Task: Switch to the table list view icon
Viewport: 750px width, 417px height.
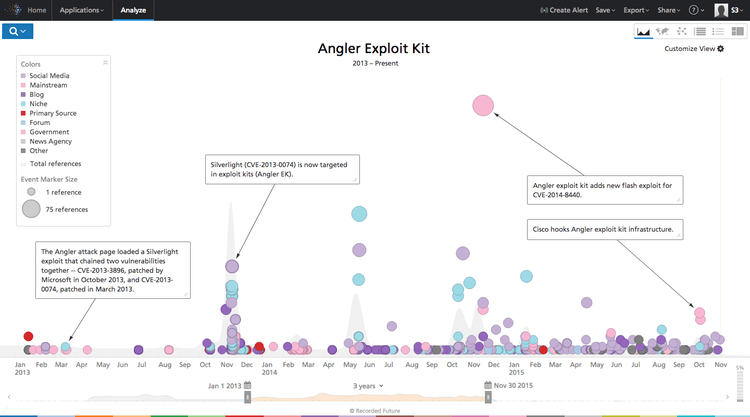Action: (x=700, y=32)
